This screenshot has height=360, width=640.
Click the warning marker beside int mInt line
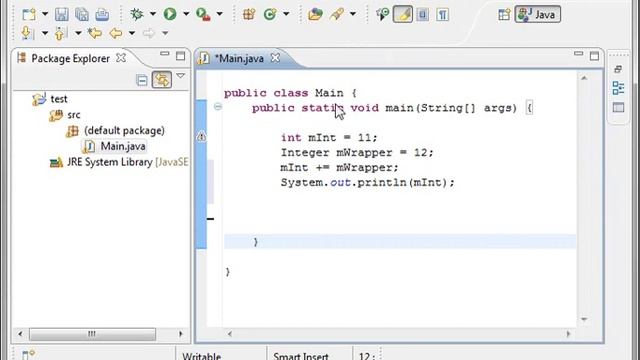point(201,136)
